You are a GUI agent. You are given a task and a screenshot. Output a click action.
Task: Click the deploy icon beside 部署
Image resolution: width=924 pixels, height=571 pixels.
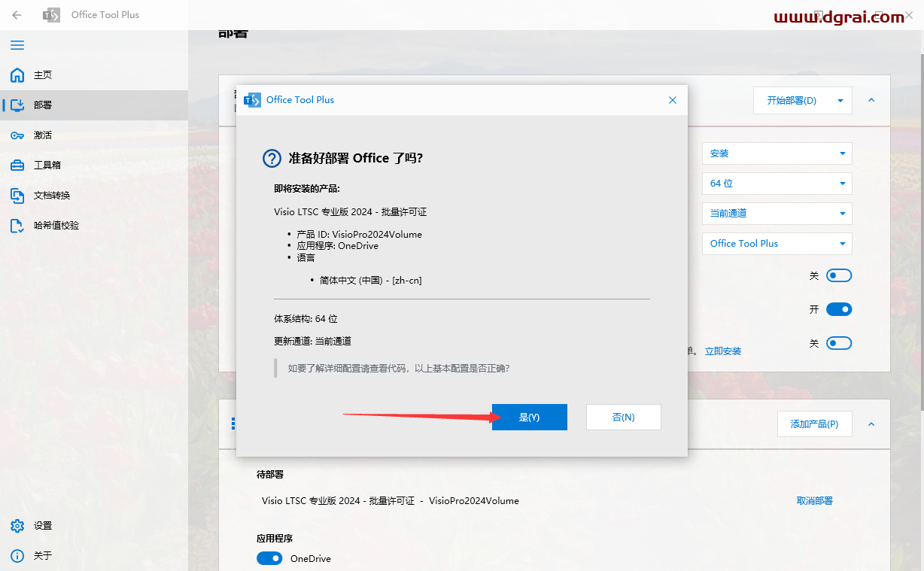17,105
